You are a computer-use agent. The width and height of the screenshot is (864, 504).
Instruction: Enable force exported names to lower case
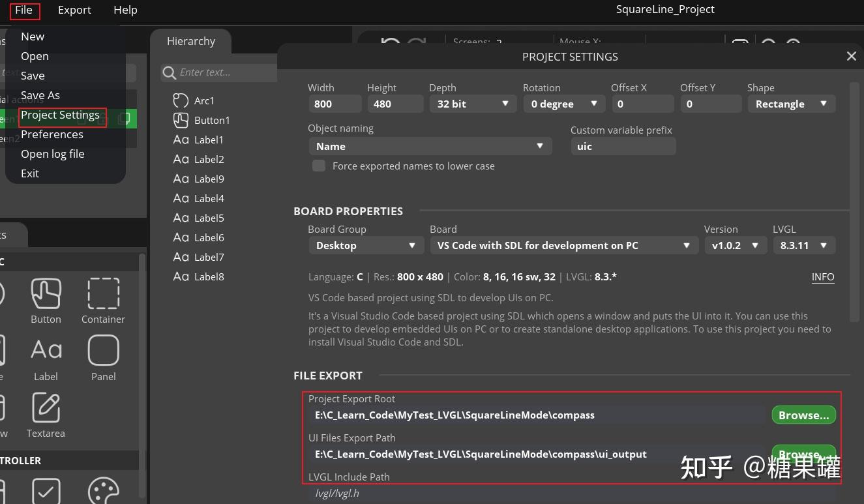point(319,166)
